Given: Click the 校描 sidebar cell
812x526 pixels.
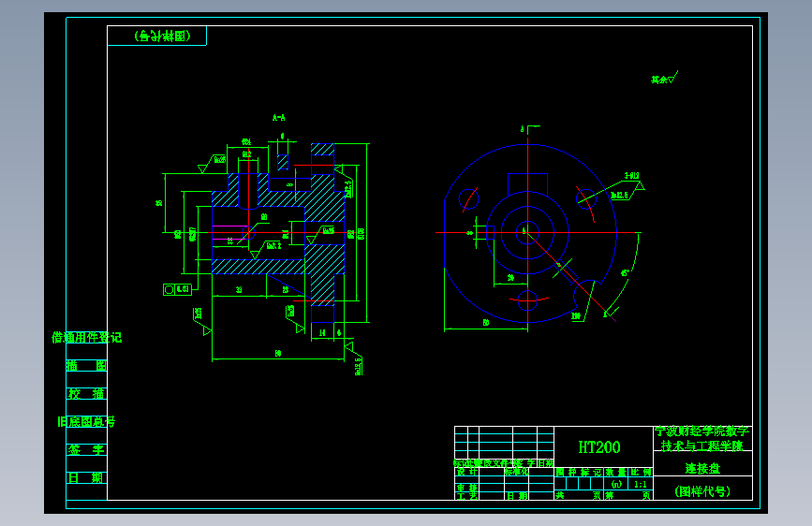Looking at the screenshot, I should coord(86,393).
